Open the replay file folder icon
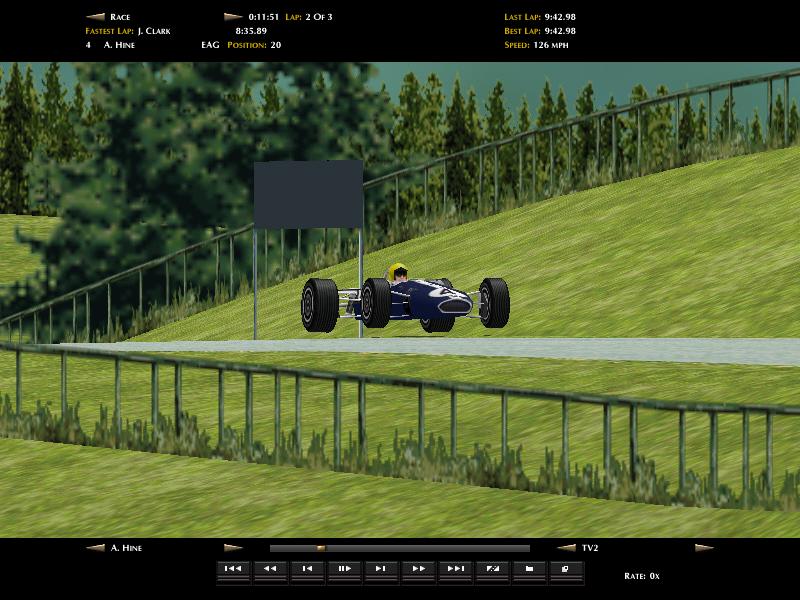 [x=529, y=569]
